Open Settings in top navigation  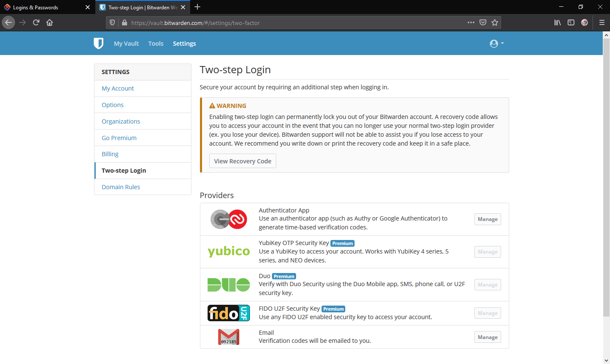pyautogui.click(x=184, y=44)
